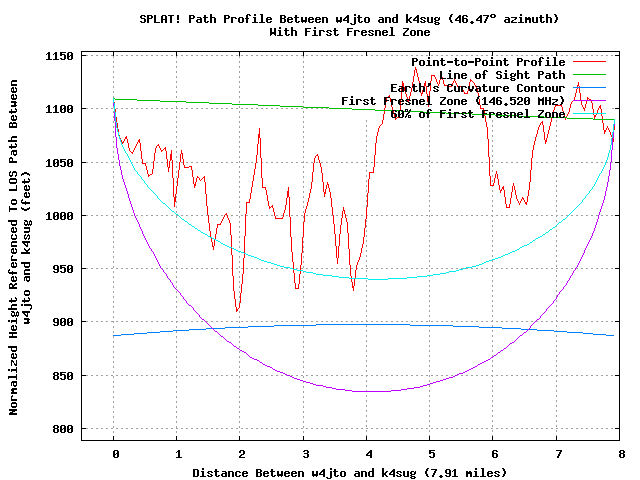Screen dimensions: 640x480
Task: Click y-axis tick value 1000
Action: [59, 216]
